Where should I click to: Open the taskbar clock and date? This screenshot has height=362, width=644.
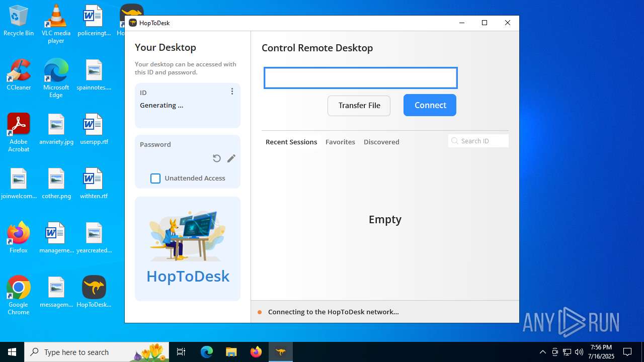[x=602, y=352]
